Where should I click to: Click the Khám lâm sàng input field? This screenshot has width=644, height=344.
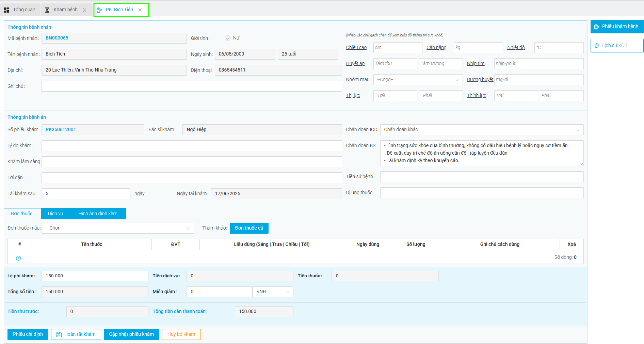pos(192,162)
